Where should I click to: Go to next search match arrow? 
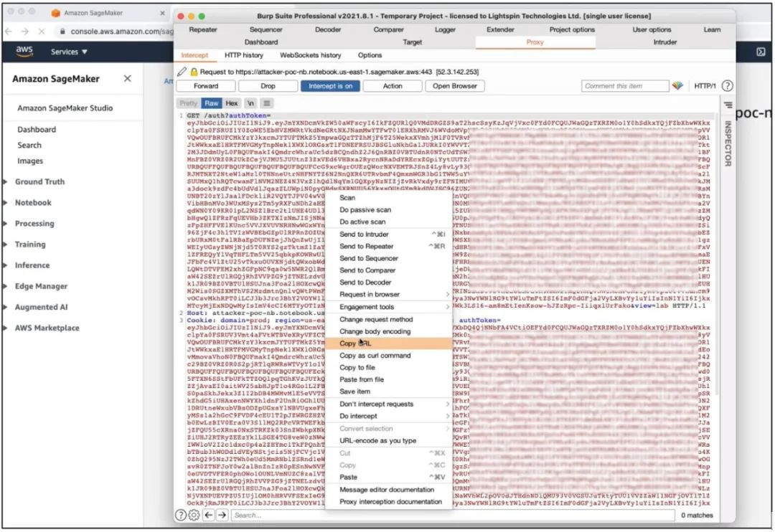pyautogui.click(x=222, y=516)
